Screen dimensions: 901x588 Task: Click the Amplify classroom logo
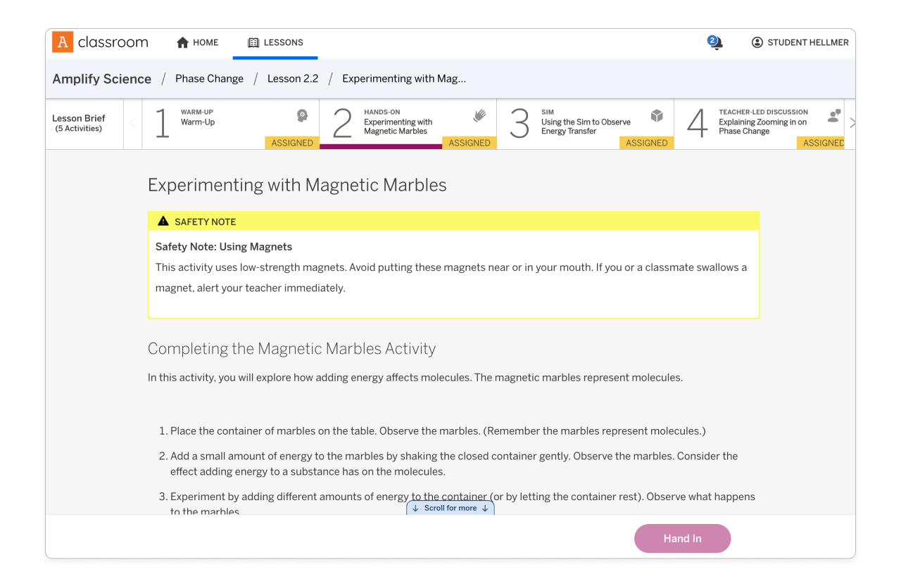pos(100,42)
